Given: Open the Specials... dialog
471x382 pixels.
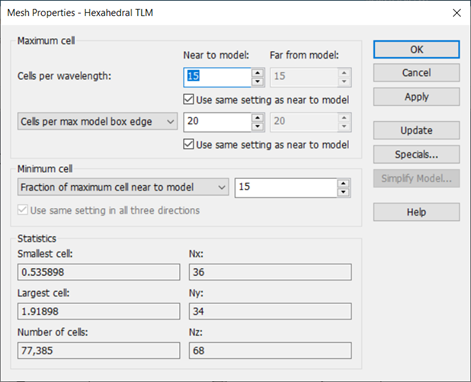Looking at the screenshot, I should point(416,154).
